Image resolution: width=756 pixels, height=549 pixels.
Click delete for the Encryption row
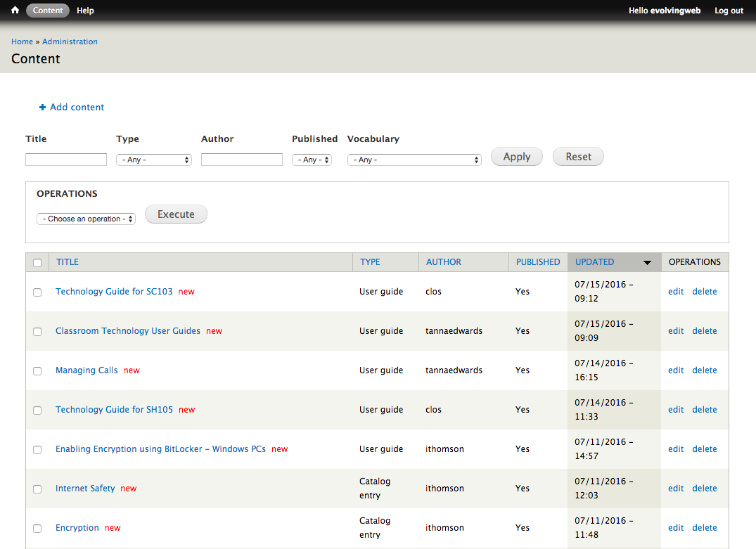click(x=704, y=528)
